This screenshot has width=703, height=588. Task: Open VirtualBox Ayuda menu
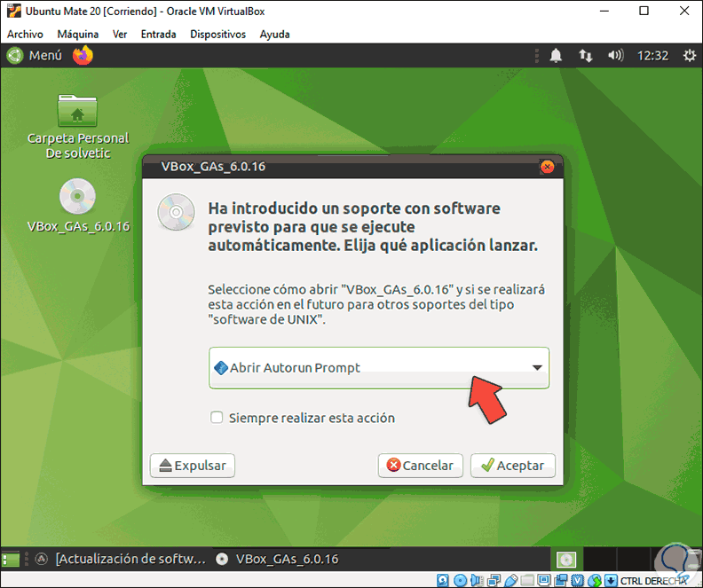pyautogui.click(x=275, y=35)
